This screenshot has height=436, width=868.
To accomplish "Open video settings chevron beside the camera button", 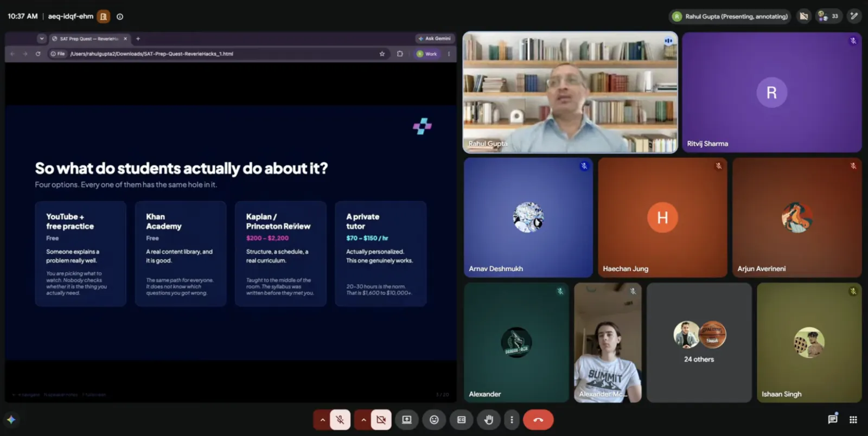I will coord(363,420).
